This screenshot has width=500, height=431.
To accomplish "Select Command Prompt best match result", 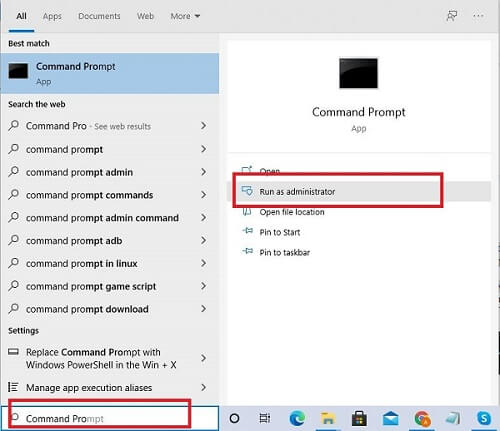I will click(110, 73).
